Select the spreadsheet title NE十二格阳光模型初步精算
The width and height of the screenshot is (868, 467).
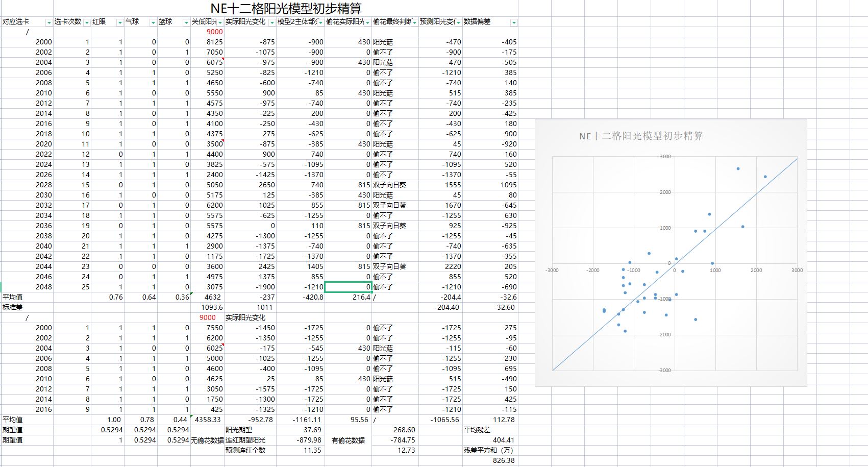[x=286, y=9]
